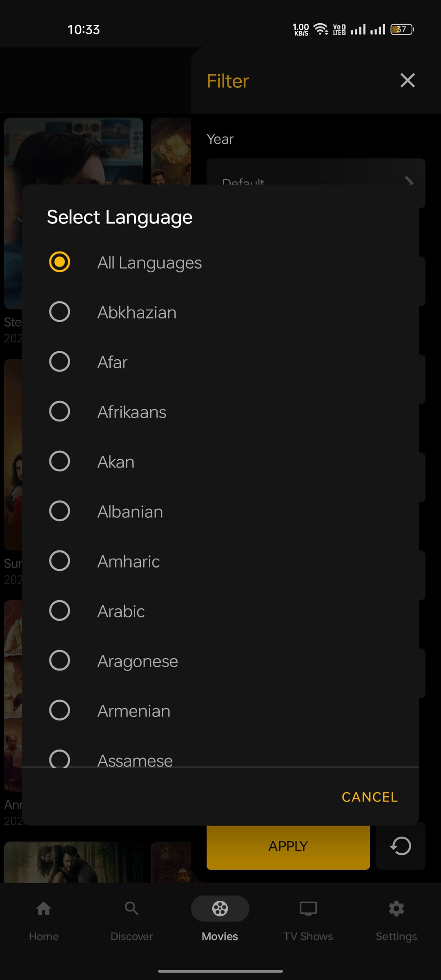Select the All Languages radio button
The height and width of the screenshot is (980, 441).
[x=60, y=262]
